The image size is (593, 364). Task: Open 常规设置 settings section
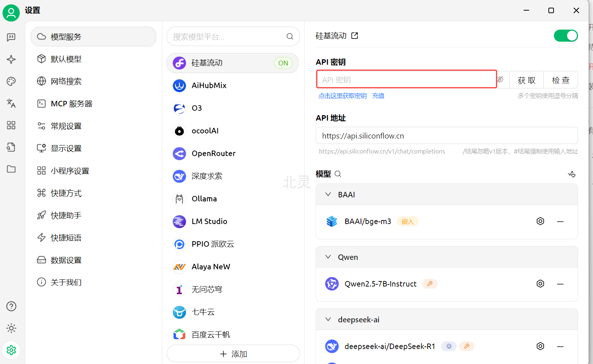[94, 126]
